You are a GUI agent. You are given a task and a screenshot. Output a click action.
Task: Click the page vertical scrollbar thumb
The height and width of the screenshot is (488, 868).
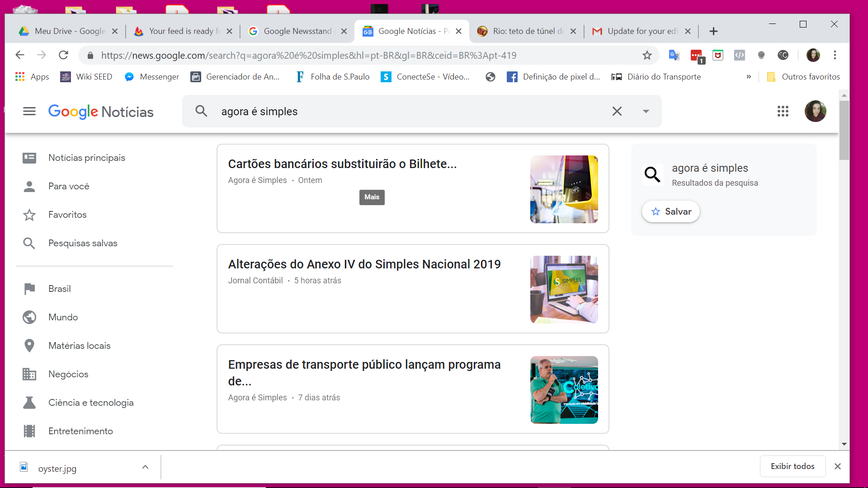[x=844, y=130]
